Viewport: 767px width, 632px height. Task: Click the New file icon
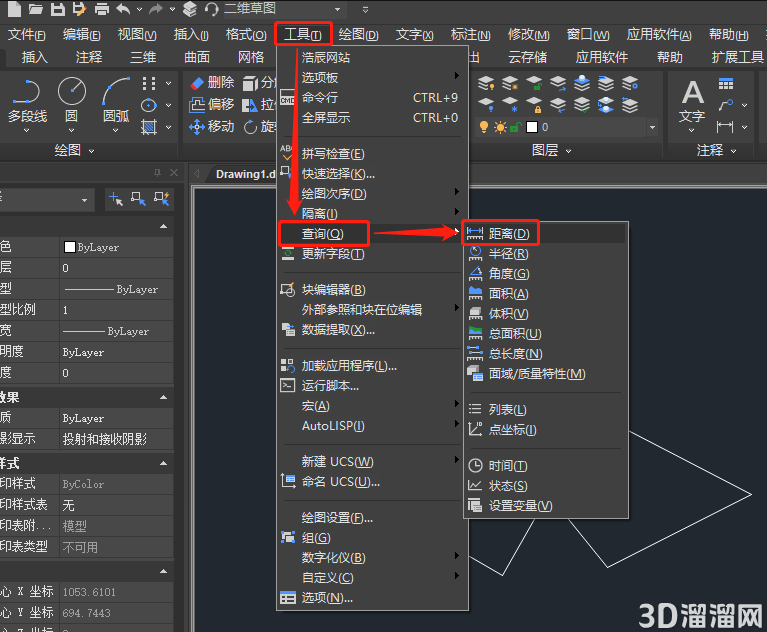click(x=14, y=8)
